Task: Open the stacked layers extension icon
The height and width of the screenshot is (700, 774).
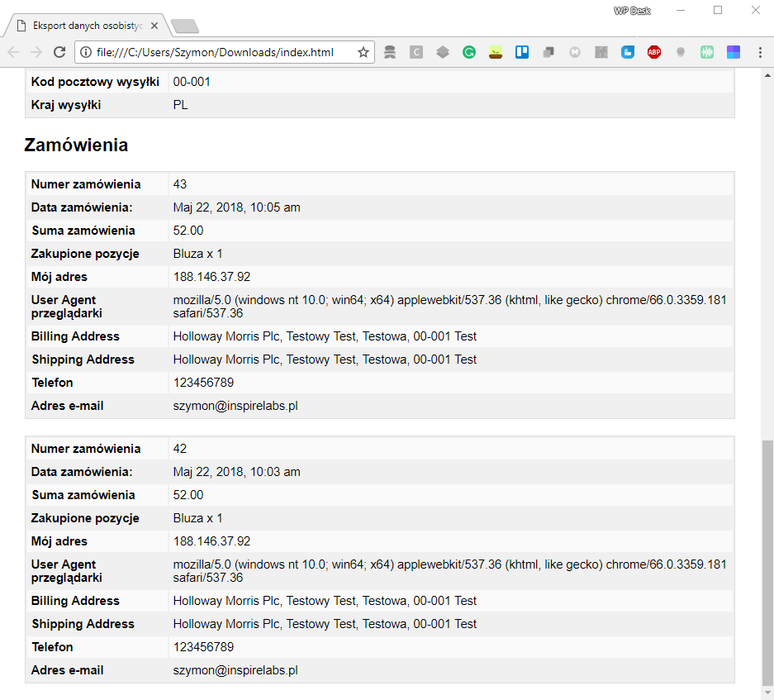Action: click(443, 52)
